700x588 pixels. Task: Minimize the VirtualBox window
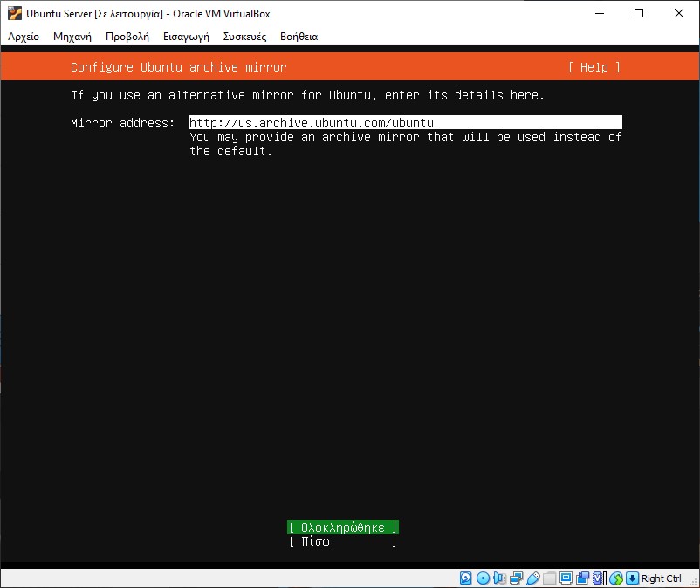600,13
